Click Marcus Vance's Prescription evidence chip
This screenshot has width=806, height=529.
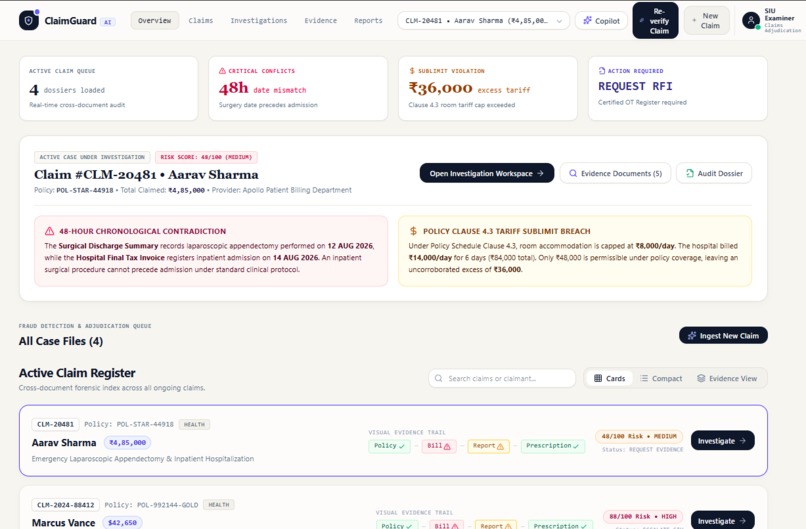tap(560, 525)
